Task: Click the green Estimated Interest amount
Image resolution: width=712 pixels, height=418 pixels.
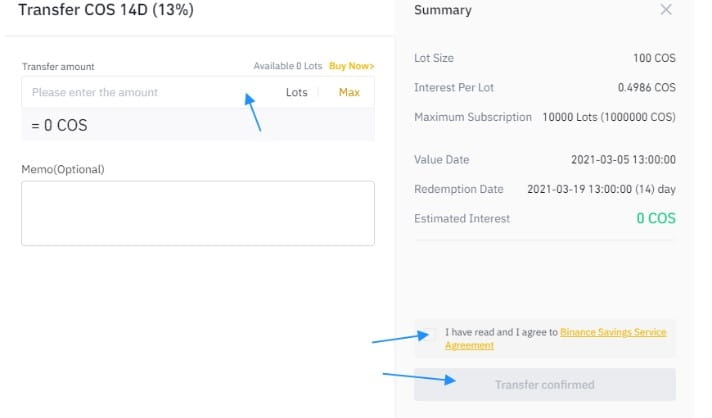Action: [x=655, y=218]
